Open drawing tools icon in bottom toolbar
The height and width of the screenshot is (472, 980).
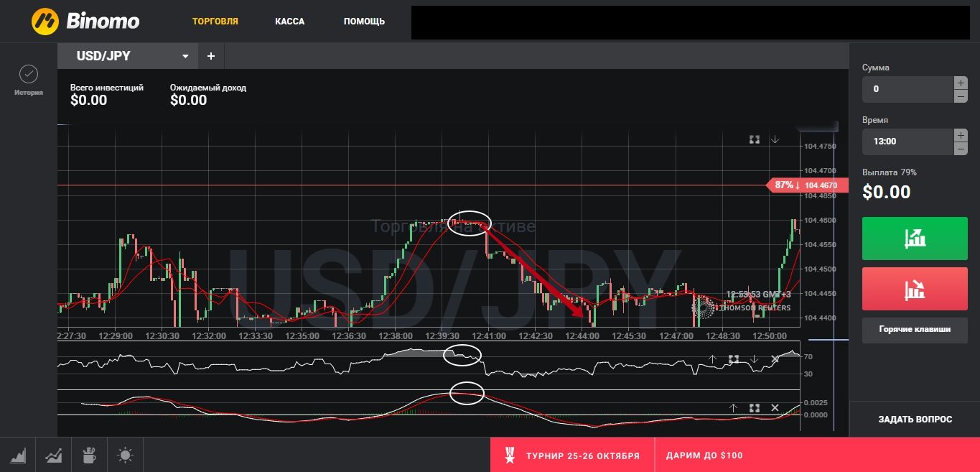pos(90,455)
